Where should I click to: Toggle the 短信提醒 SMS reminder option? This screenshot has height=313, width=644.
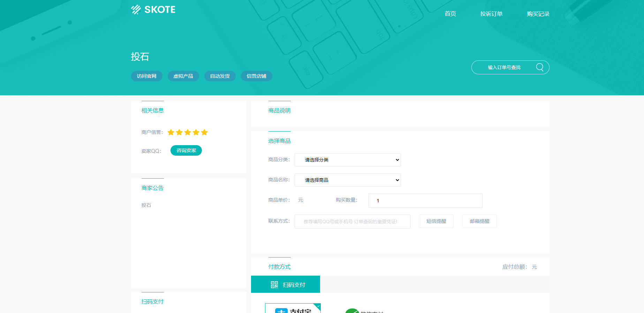click(436, 221)
